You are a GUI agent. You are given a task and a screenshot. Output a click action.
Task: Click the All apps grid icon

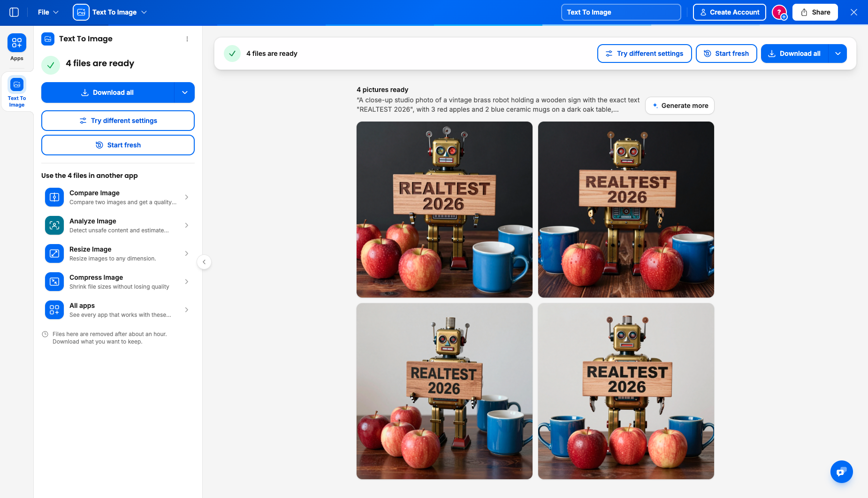click(54, 310)
